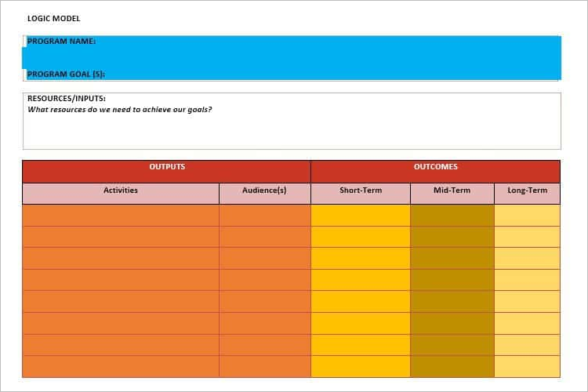The width and height of the screenshot is (588, 392).
Task: Select the OUTPUTS header cell
Action: [167, 172]
